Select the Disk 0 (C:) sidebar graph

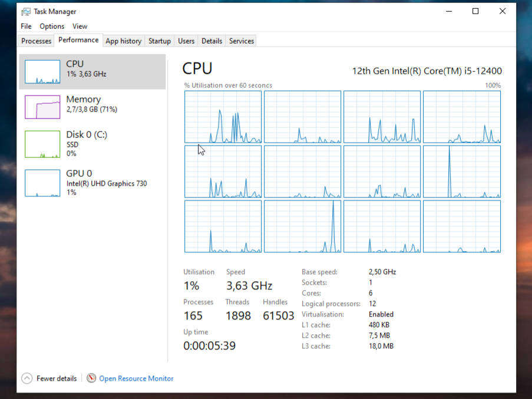[x=42, y=144]
